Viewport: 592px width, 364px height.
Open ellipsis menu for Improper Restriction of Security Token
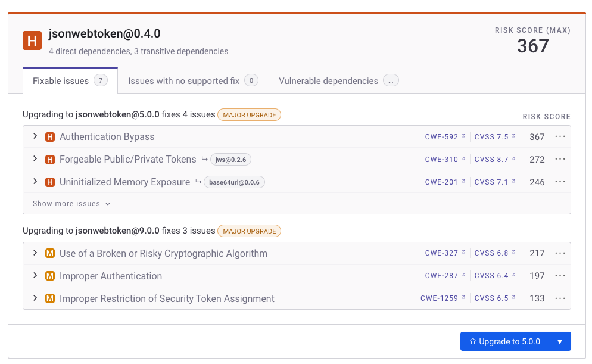(559, 298)
